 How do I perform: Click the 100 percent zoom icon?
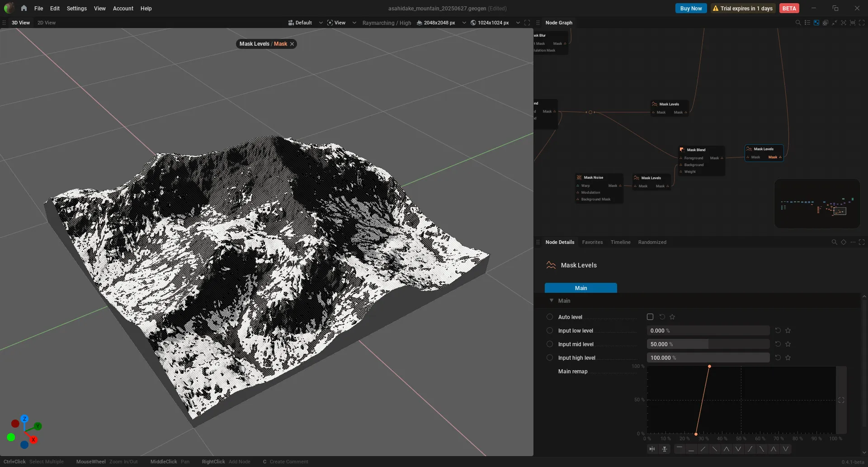pyautogui.click(x=853, y=23)
